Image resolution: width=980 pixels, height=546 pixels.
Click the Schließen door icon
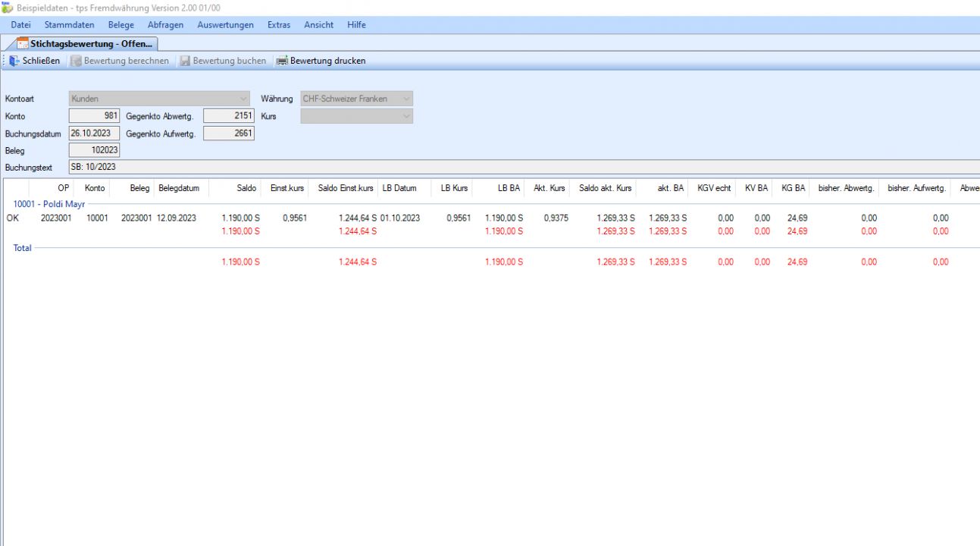pos(14,61)
